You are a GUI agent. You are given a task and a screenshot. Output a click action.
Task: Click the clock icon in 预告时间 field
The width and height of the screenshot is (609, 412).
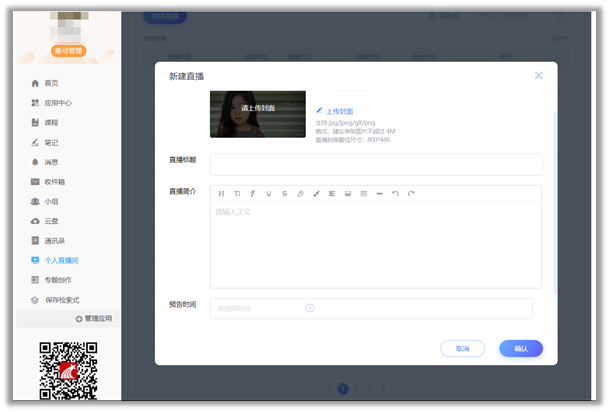(310, 308)
